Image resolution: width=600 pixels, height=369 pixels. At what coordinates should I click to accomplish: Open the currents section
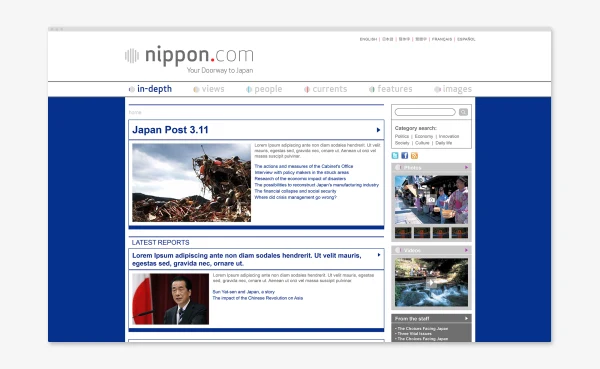coord(329,89)
